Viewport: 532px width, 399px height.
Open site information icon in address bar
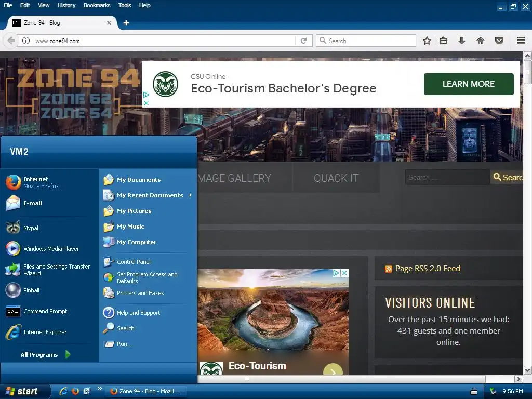click(x=26, y=41)
